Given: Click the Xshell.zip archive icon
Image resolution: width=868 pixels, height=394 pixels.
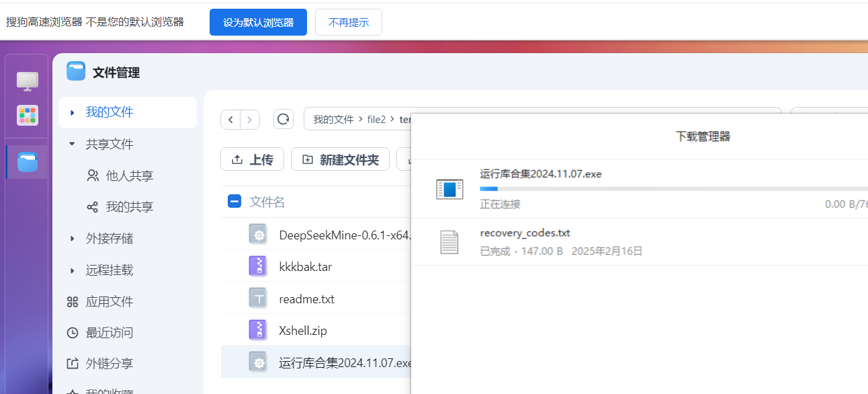Looking at the screenshot, I should click(x=258, y=330).
